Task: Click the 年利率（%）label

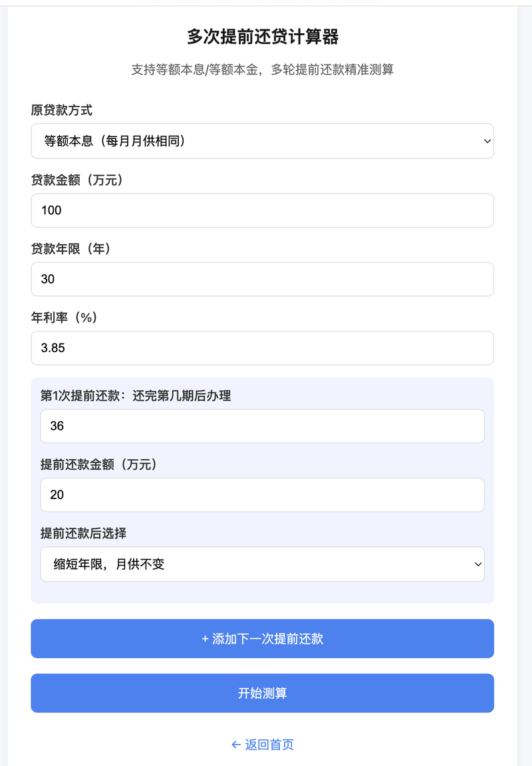Action: coord(65,318)
